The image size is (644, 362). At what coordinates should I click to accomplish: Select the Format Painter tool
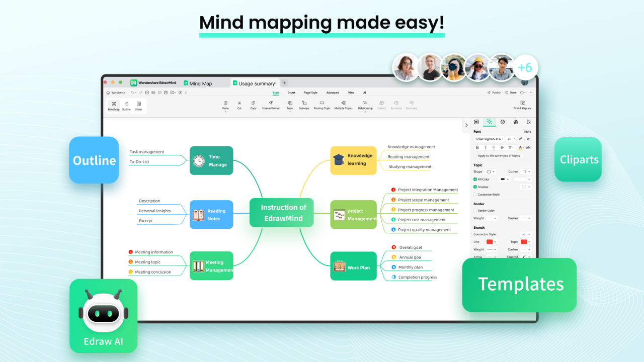[x=271, y=105]
